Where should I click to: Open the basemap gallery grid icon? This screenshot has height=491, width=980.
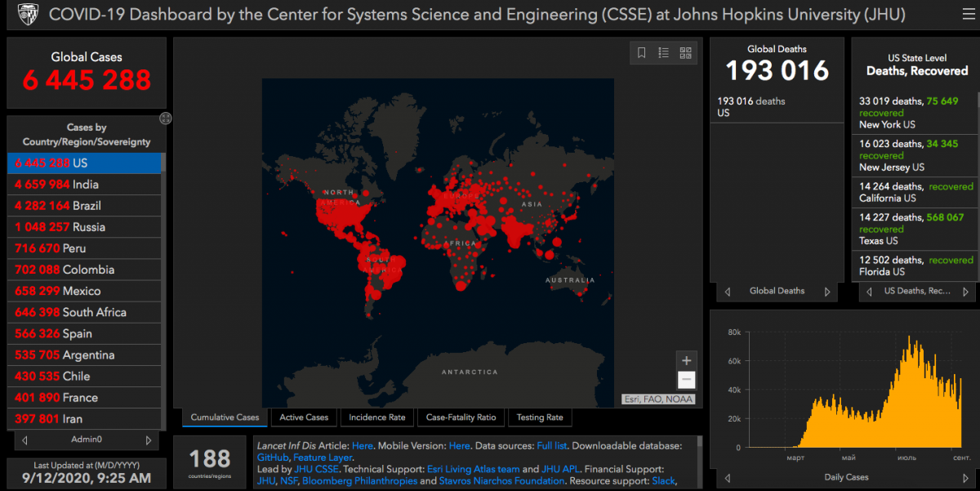pos(686,52)
